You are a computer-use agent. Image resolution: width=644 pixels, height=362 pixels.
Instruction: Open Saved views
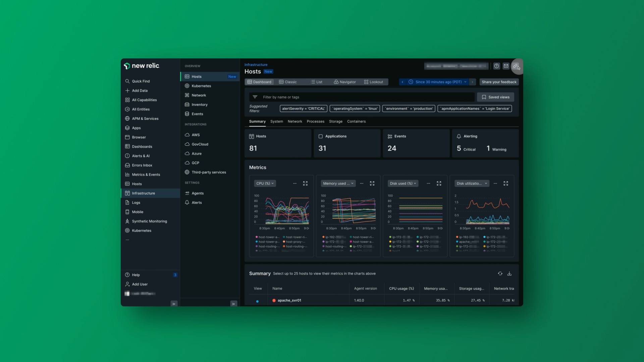tap(495, 97)
